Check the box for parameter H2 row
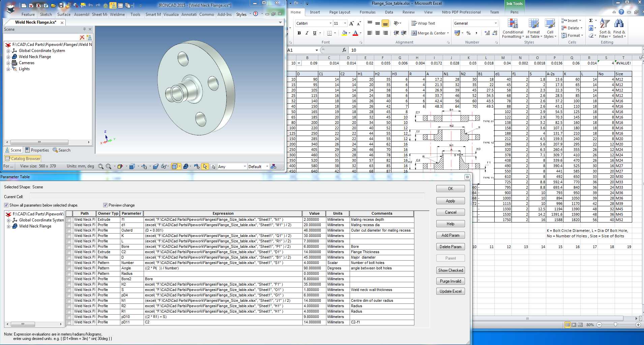Screen dimensions: 644x345 click(x=69, y=285)
